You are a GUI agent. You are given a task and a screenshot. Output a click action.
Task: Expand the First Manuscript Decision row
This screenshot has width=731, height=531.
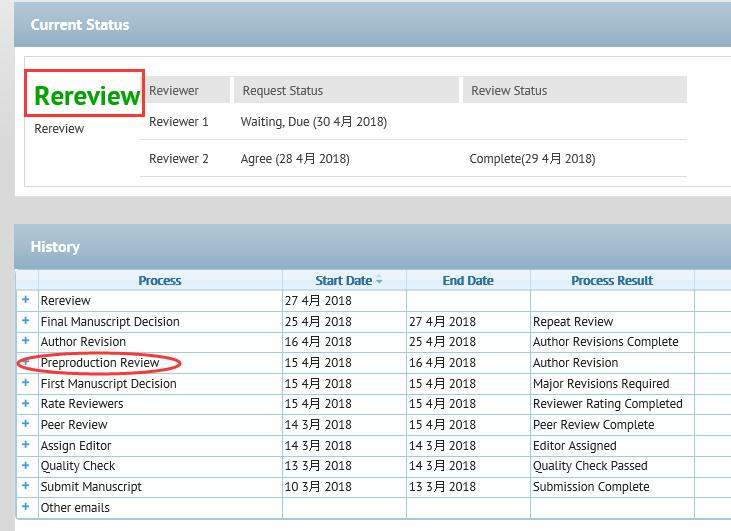26,383
